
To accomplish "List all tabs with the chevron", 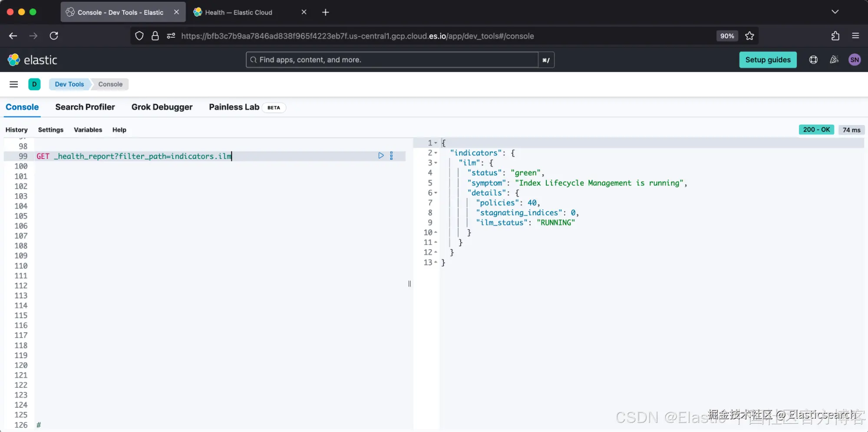I will (x=835, y=12).
